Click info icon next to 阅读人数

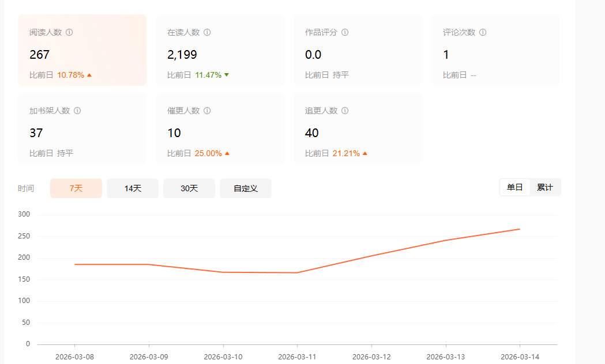69,32
